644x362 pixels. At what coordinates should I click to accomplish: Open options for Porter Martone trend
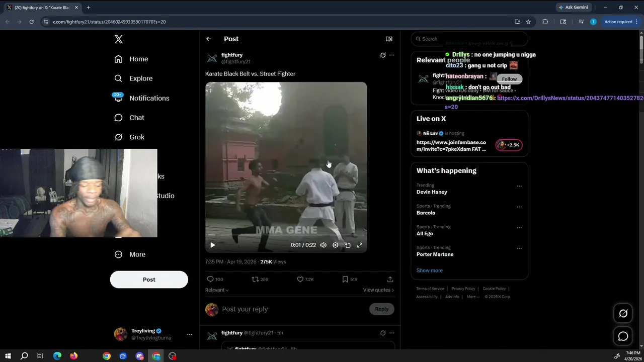(x=519, y=248)
